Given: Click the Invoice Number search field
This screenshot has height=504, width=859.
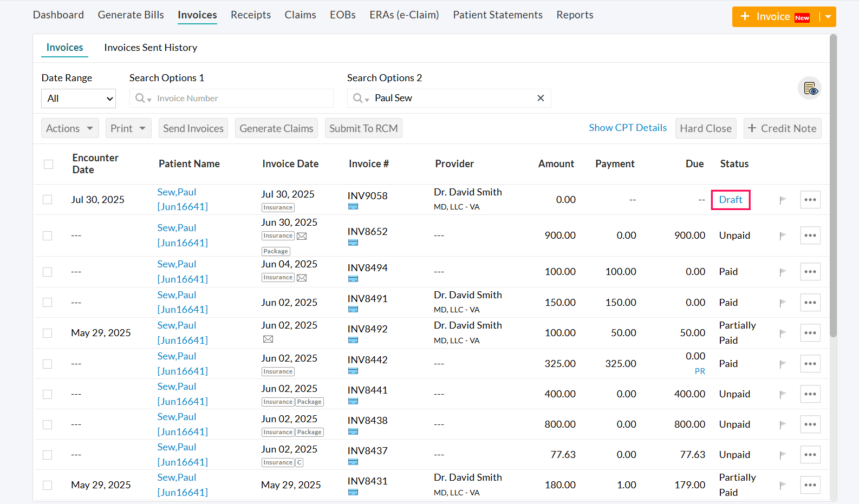Looking at the screenshot, I should tap(238, 99).
